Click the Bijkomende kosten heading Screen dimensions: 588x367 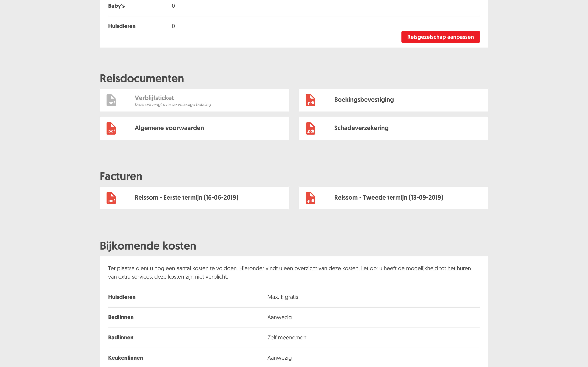148,246
